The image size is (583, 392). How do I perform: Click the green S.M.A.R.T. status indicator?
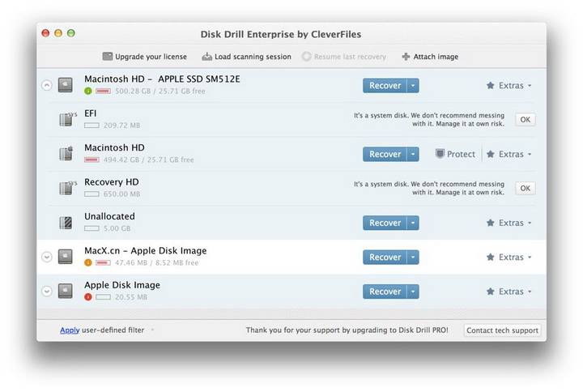click(88, 91)
